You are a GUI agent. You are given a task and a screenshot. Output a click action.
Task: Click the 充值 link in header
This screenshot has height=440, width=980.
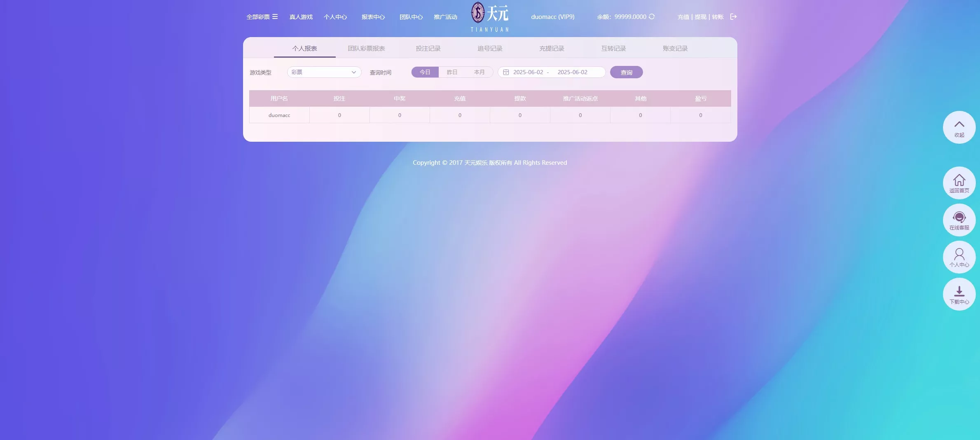683,17
